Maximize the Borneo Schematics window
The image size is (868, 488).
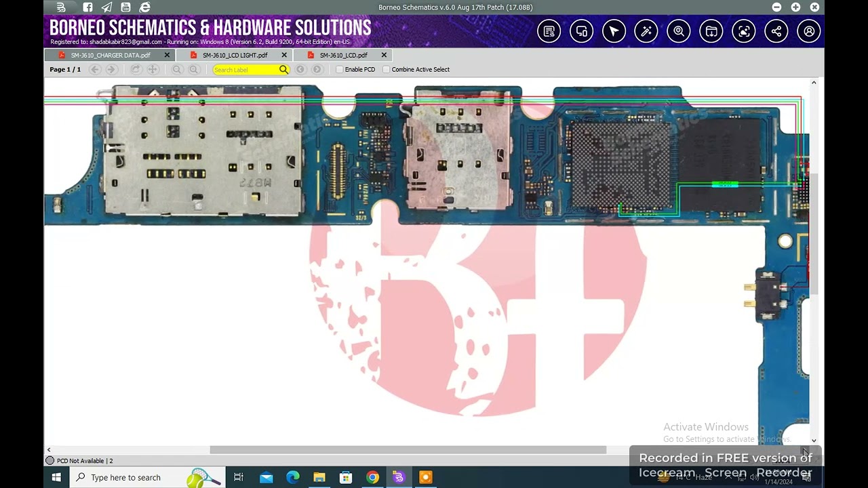(795, 7)
